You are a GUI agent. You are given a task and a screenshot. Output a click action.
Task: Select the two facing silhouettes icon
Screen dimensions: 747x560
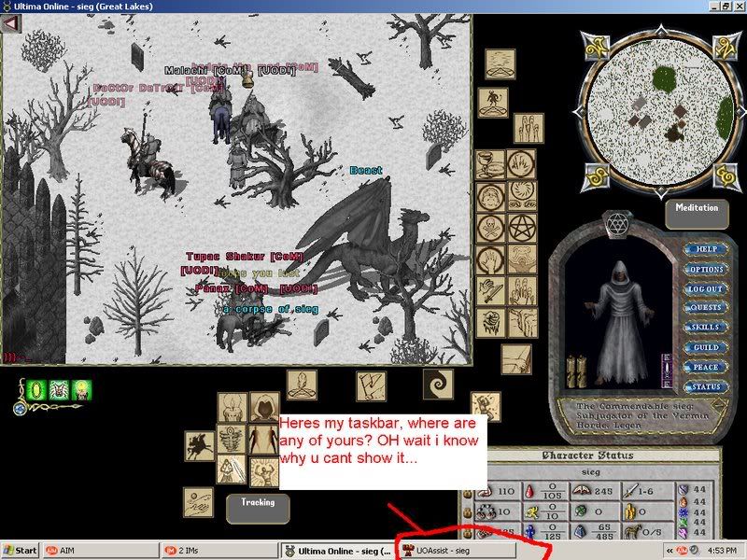(x=263, y=439)
